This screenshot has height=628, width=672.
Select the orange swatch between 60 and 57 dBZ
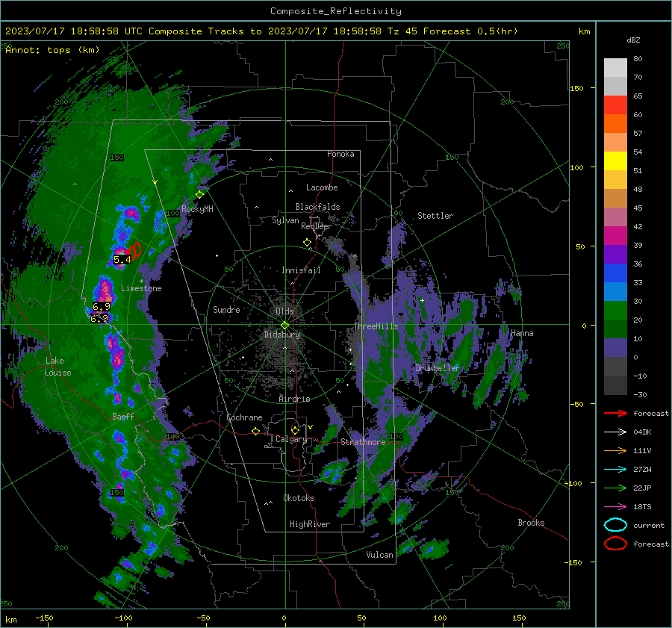pyautogui.click(x=615, y=124)
